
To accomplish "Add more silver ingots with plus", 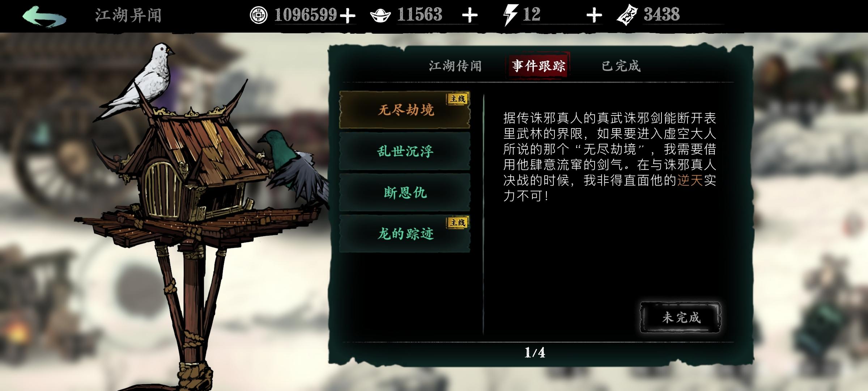I will coord(470,16).
